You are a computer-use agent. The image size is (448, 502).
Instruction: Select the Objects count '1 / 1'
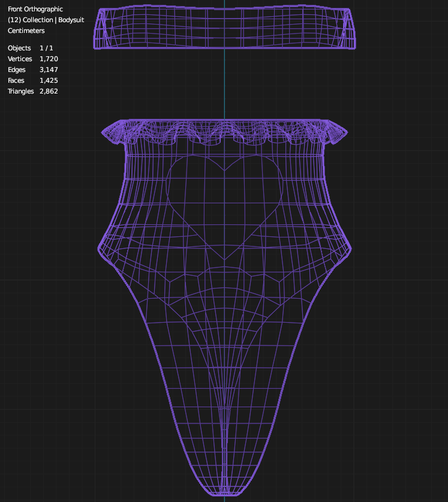tap(46, 48)
